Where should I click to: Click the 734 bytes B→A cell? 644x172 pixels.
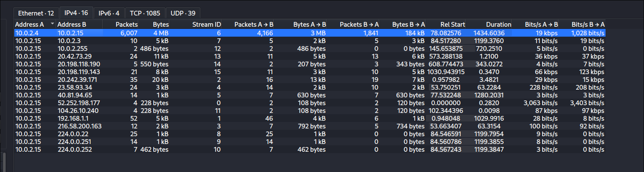tap(411, 126)
